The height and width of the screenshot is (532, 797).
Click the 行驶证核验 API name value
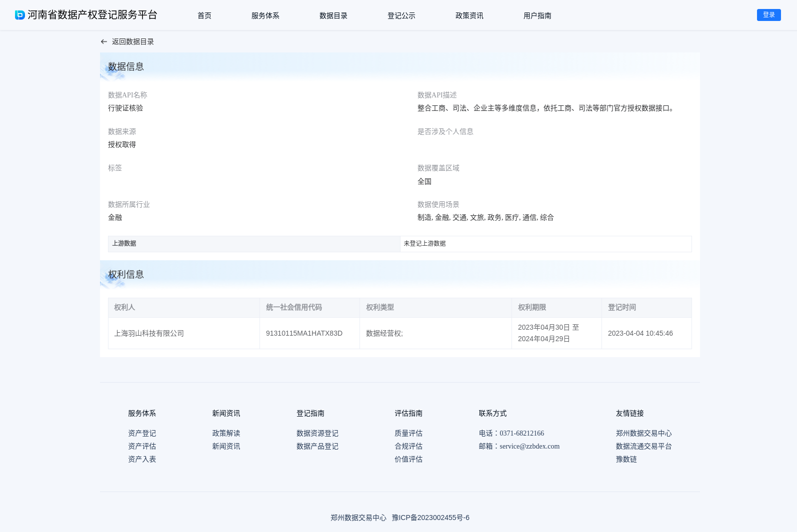pos(125,108)
